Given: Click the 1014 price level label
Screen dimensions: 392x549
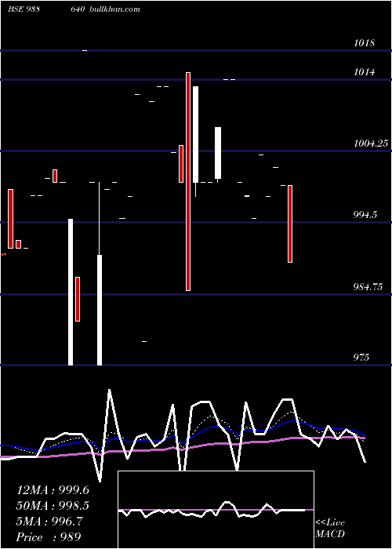Looking at the screenshot, I should pyautogui.click(x=364, y=72).
